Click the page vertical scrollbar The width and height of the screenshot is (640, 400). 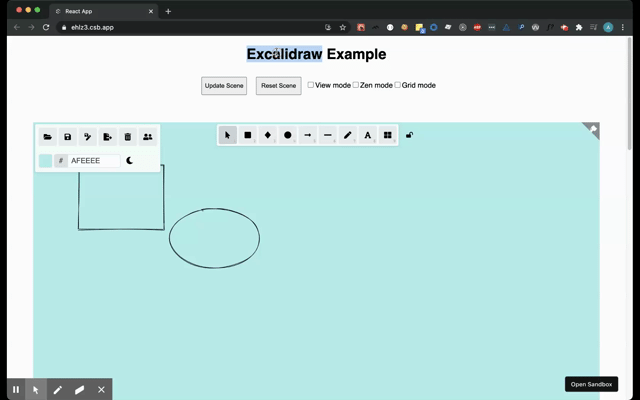click(x=630, y=94)
